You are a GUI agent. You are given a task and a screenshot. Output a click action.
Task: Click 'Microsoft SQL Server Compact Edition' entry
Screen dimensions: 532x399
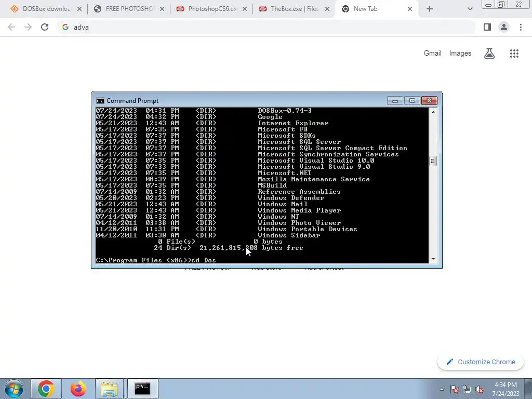click(332, 148)
